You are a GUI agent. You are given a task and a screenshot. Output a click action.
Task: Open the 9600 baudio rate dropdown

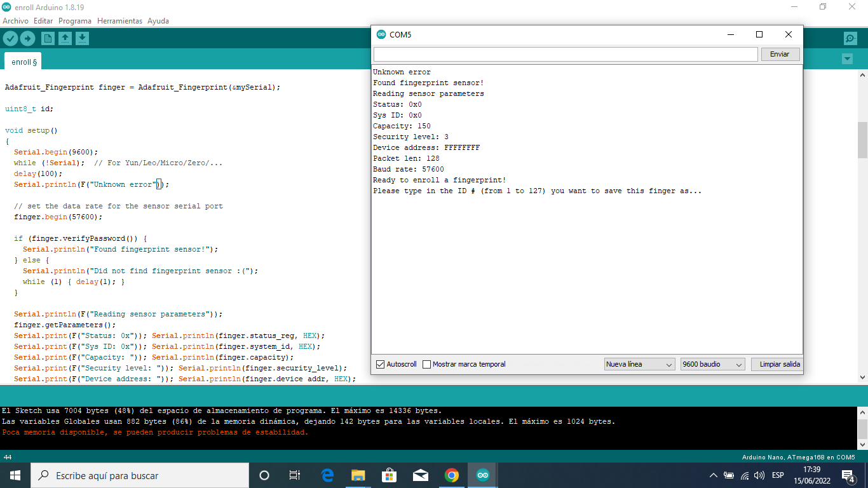(x=712, y=364)
